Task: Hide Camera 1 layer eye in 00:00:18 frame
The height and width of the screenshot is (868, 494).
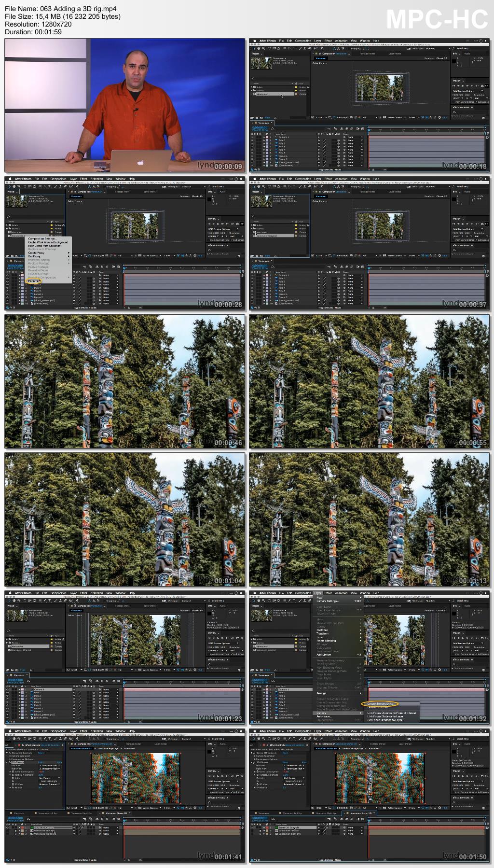Action: (252, 137)
